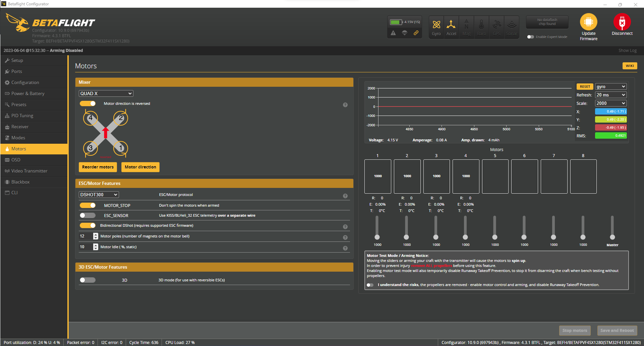Click the RESET graph button
This screenshot has height=346, width=644.
585,86
